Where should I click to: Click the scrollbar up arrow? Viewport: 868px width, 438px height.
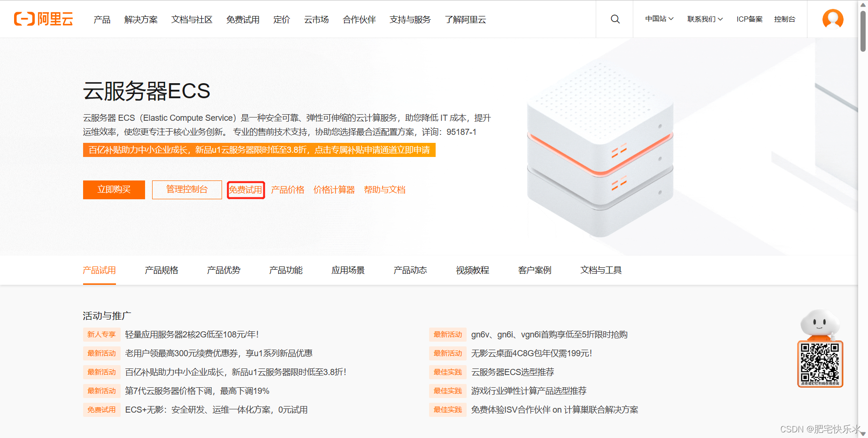point(863,4)
